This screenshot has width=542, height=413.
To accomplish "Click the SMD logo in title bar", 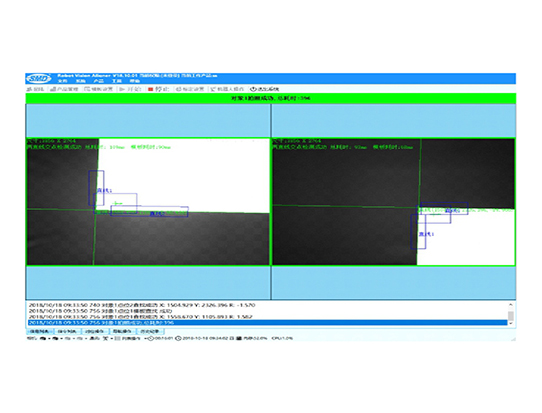I will pyautogui.click(x=38, y=78).
